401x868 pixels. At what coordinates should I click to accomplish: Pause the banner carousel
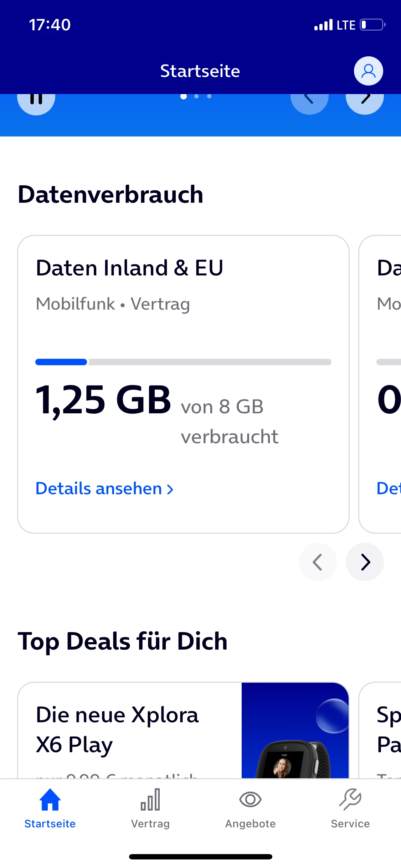click(36, 102)
